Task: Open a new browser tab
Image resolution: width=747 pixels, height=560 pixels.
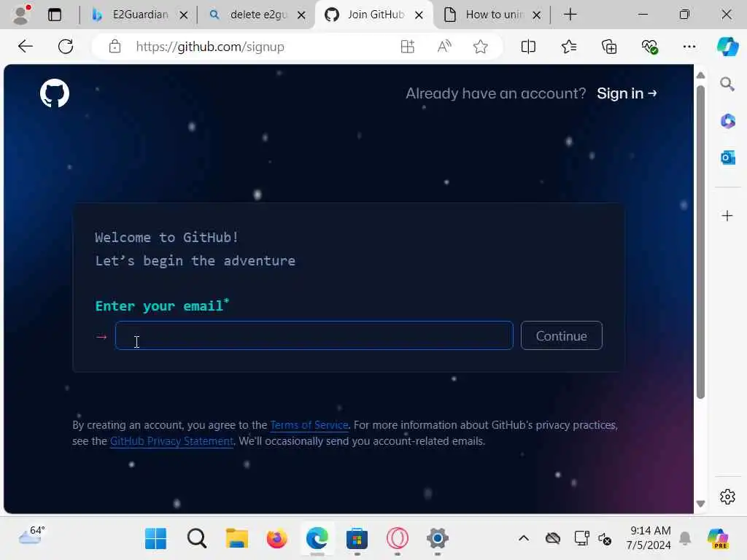Action: [570, 15]
